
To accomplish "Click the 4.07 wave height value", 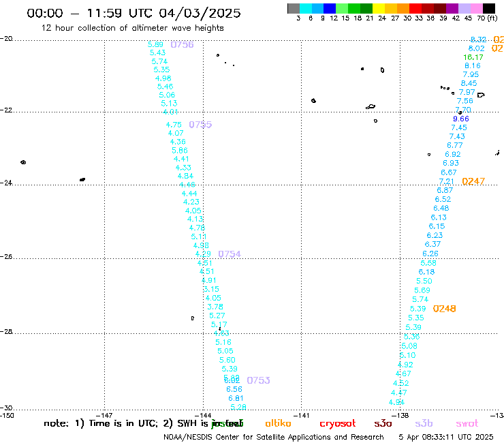I will point(176,133).
